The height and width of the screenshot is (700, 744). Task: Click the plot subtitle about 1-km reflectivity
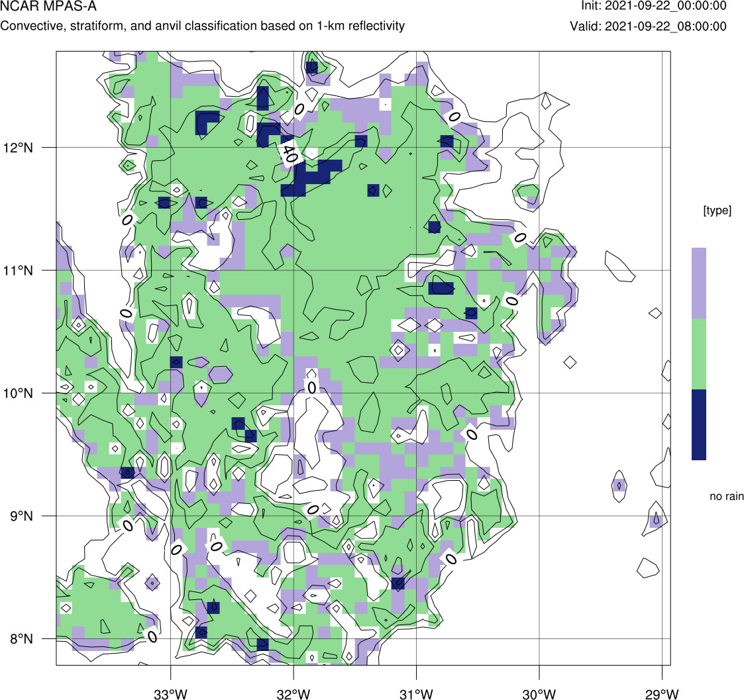[202, 26]
